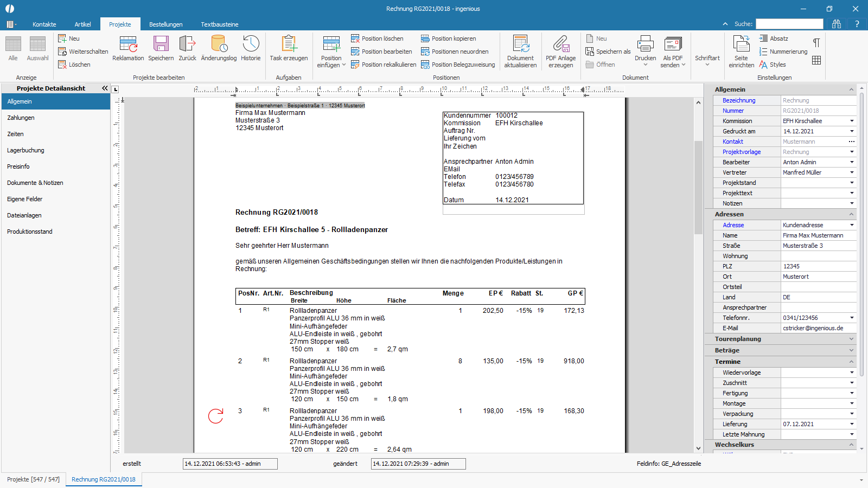Open Absatz paragraph settings
The width and height of the screenshot is (868, 488).
tap(774, 38)
